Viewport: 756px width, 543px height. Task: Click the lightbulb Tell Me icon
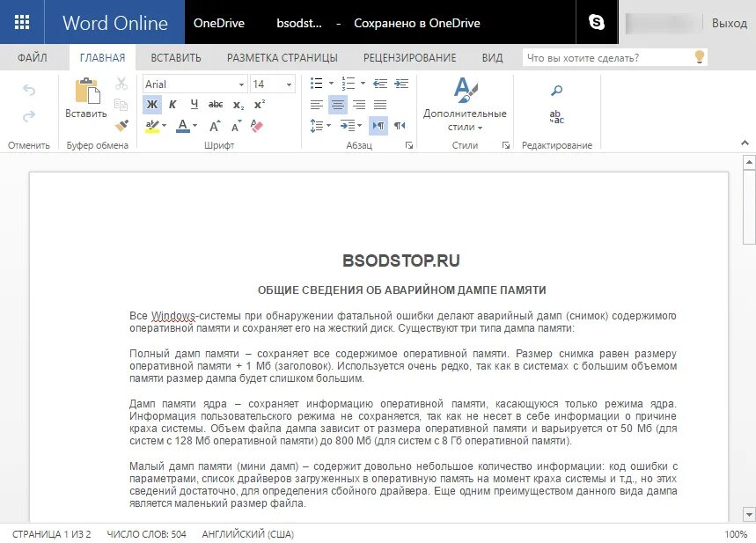coord(700,57)
